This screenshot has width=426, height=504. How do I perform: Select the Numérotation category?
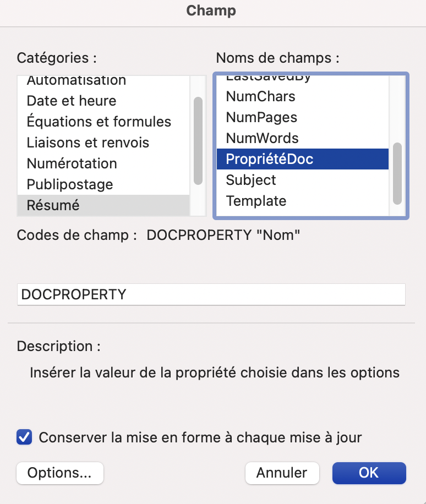coord(72,163)
